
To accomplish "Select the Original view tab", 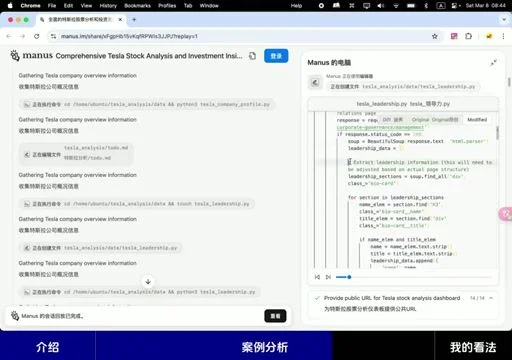I will click(435, 119).
